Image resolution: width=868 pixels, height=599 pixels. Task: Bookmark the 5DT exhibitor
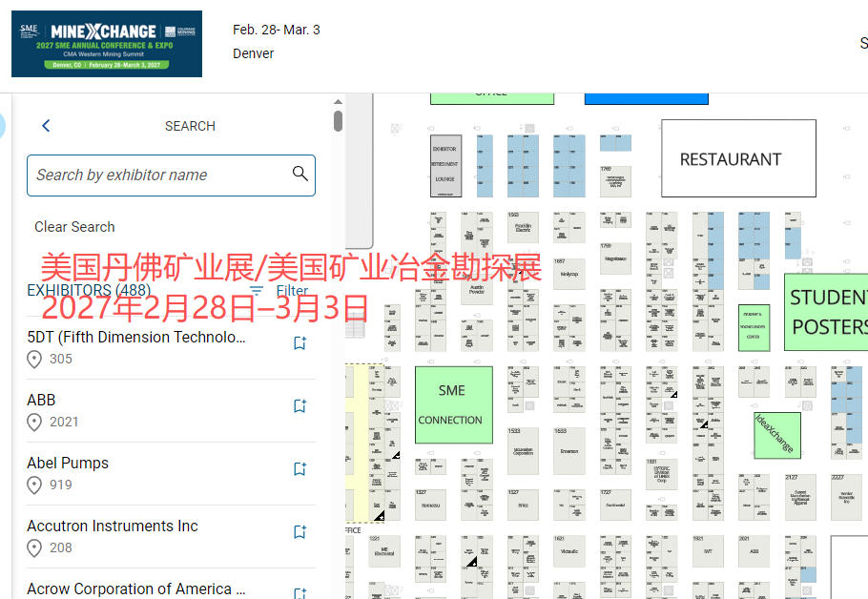(x=300, y=343)
